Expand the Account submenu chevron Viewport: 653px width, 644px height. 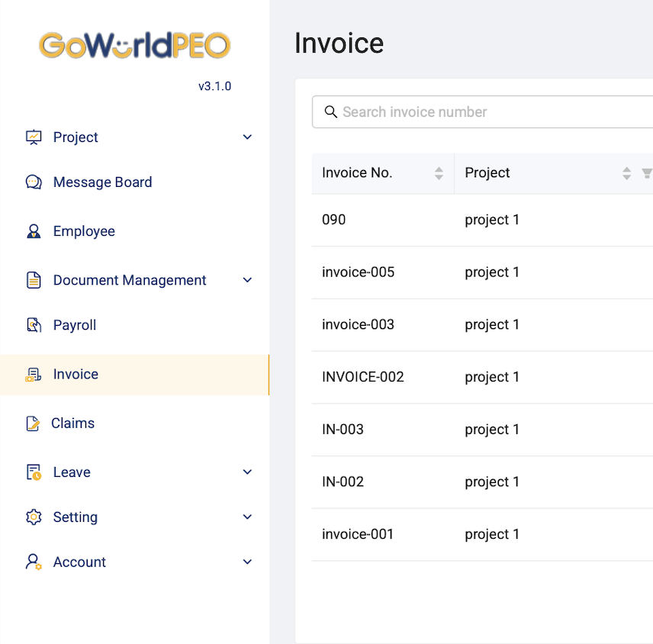pyautogui.click(x=247, y=562)
